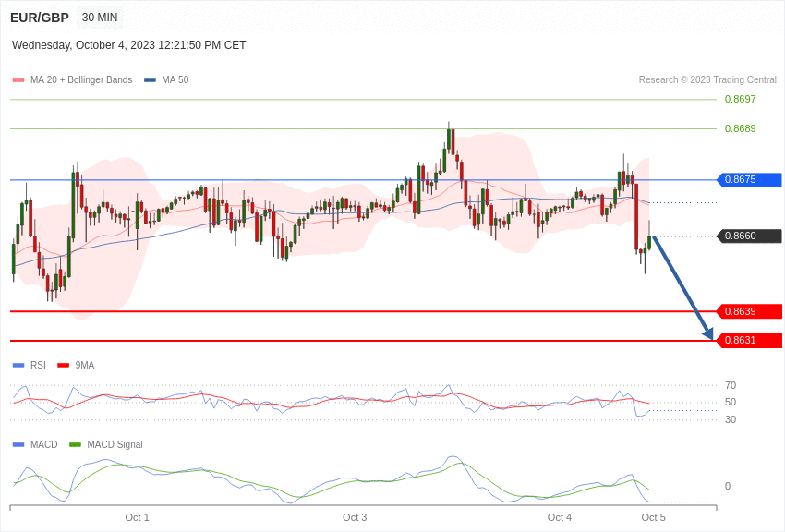Screen dimensions: 785x532
Task: Click the blue 0.8675 pivot price tag
Action: click(750, 180)
